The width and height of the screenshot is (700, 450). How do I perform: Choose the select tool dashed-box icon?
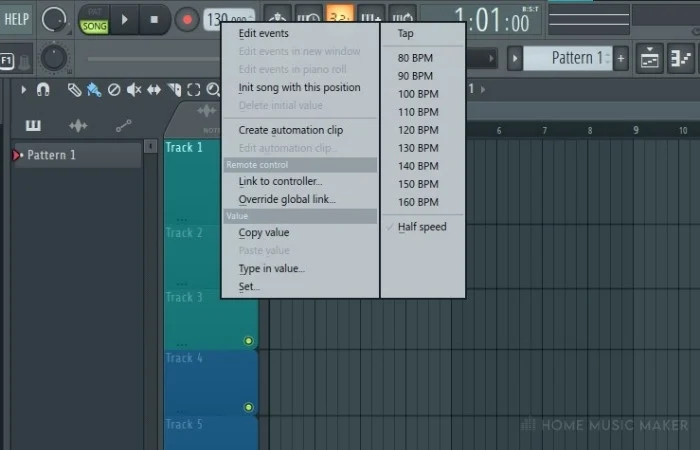click(x=194, y=90)
